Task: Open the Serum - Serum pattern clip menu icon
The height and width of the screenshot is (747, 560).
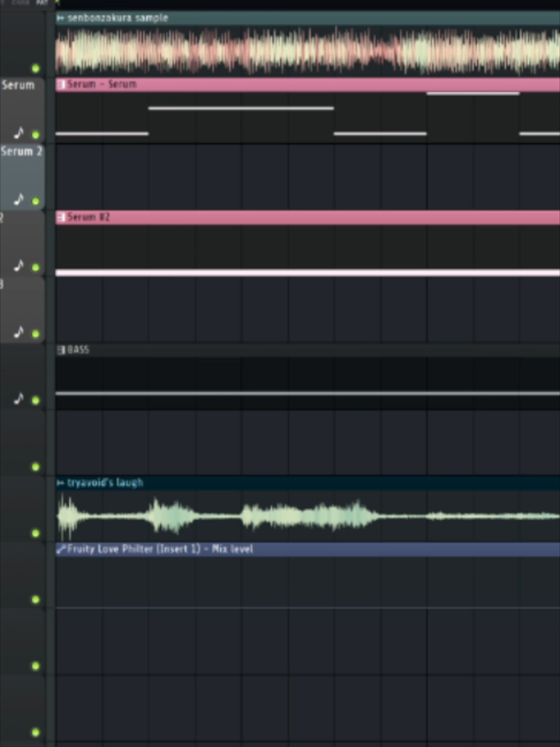Action: coord(60,85)
